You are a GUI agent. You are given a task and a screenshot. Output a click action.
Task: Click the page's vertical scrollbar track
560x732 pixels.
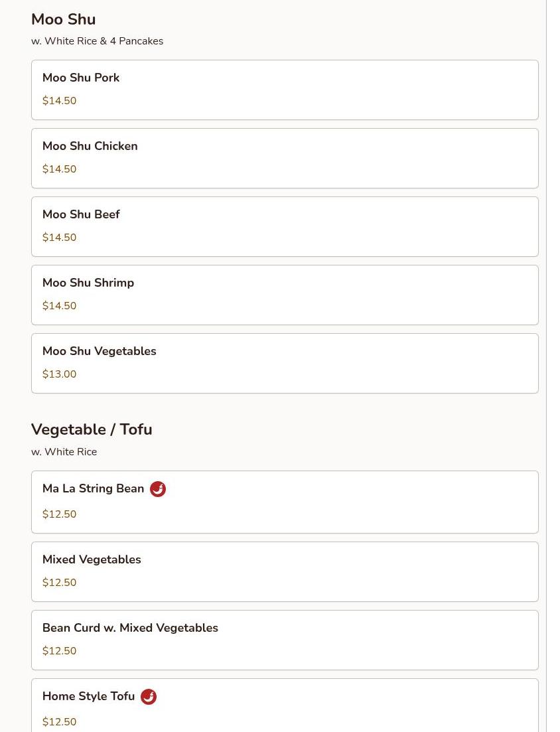tap(553, 366)
